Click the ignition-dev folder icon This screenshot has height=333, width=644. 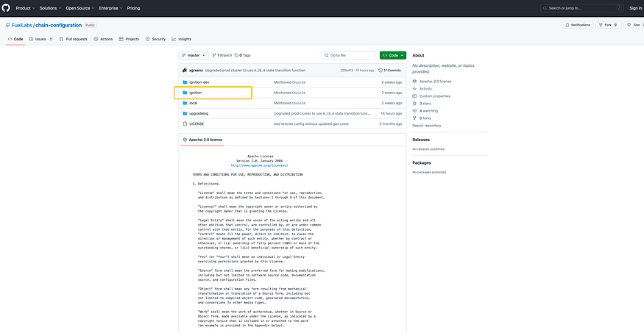[x=185, y=82]
